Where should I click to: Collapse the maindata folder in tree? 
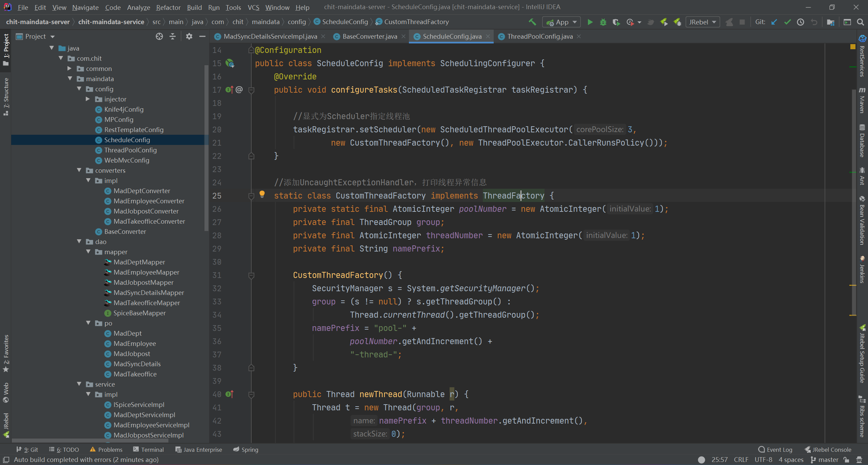point(70,78)
